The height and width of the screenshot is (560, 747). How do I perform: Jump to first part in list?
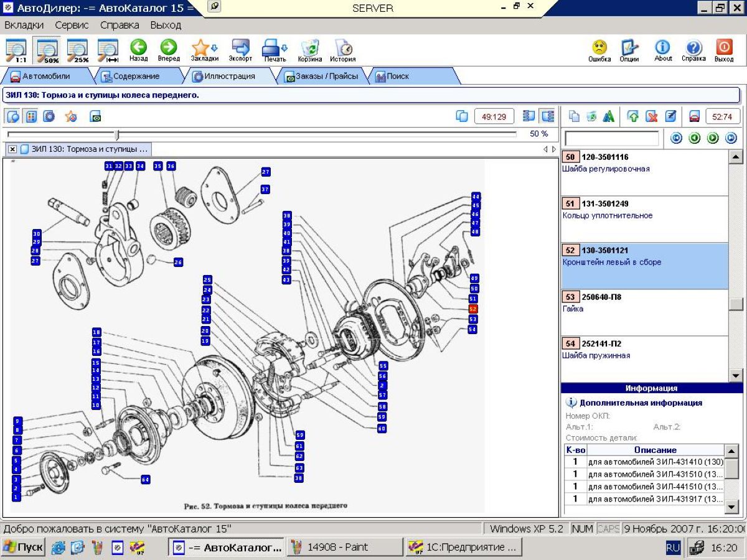coord(676,138)
